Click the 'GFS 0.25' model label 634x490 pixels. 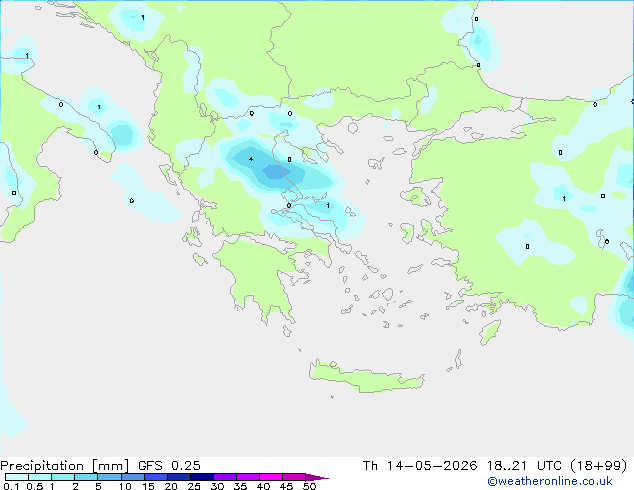point(169,466)
